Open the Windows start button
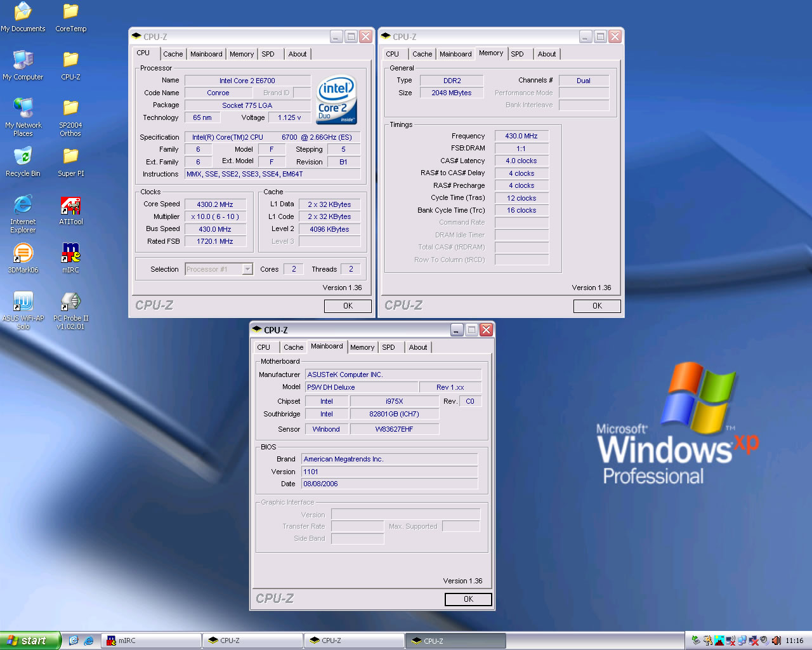This screenshot has width=812, height=650. click(x=30, y=640)
